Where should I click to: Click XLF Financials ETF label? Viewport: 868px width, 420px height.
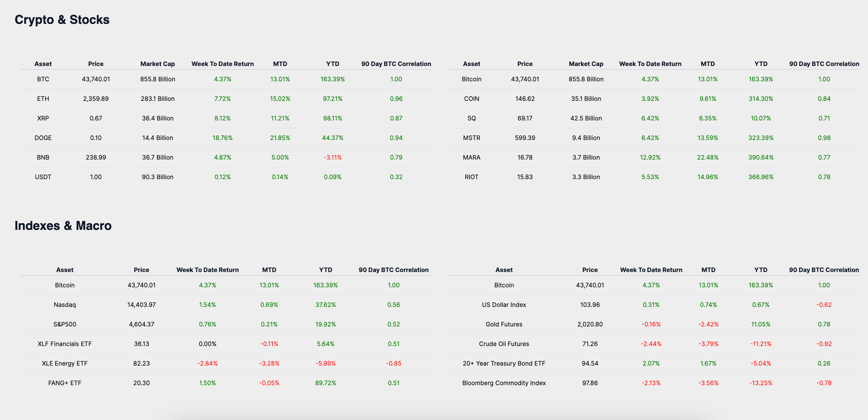click(65, 344)
